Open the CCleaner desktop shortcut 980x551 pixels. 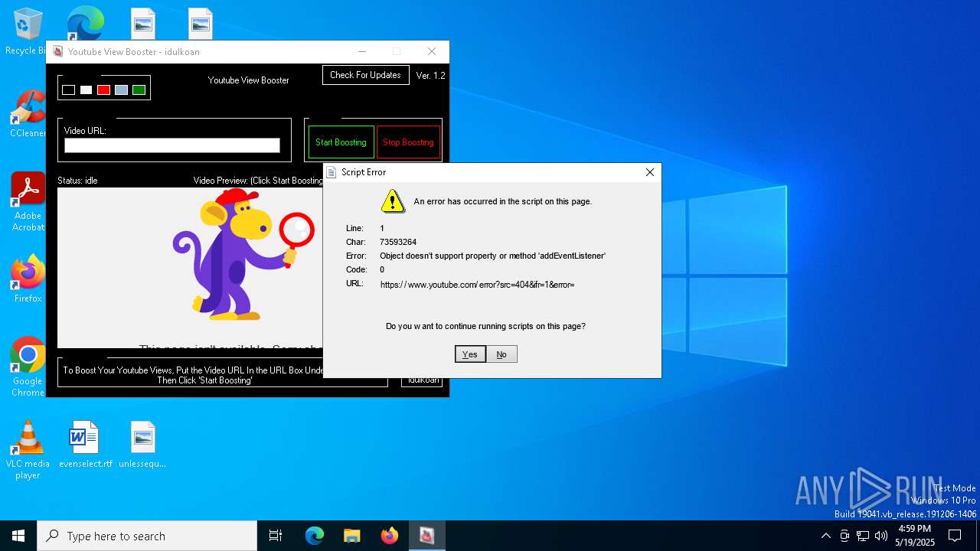[28, 113]
